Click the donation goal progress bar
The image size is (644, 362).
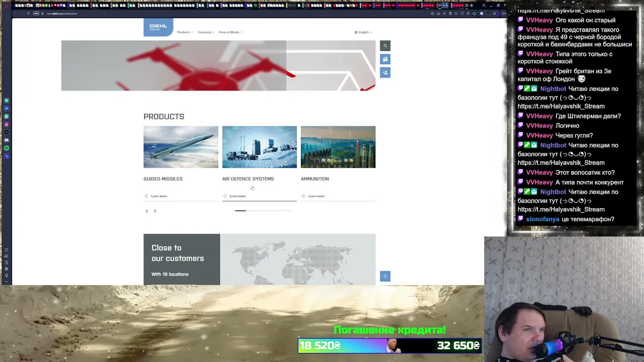pos(390,346)
